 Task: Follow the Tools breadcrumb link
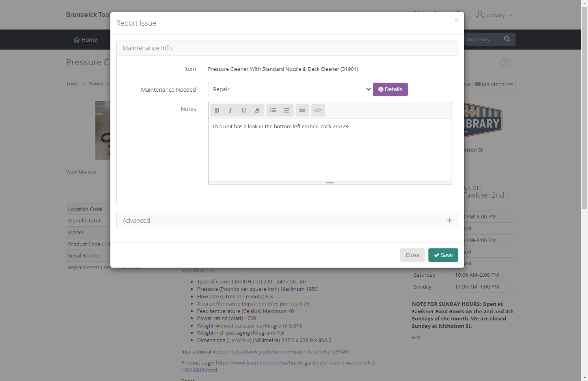coord(73,84)
